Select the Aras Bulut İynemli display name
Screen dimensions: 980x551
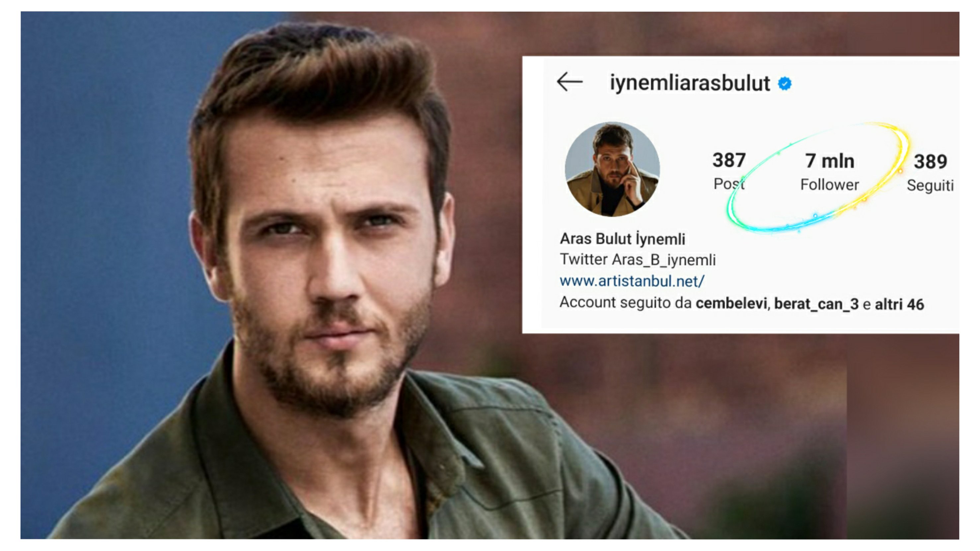pyautogui.click(x=622, y=239)
